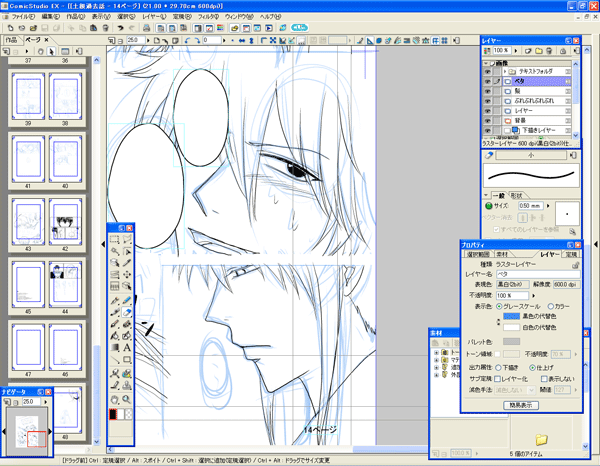Select 下描き output attribute radio
This screenshot has width=600, height=466.
click(x=499, y=368)
